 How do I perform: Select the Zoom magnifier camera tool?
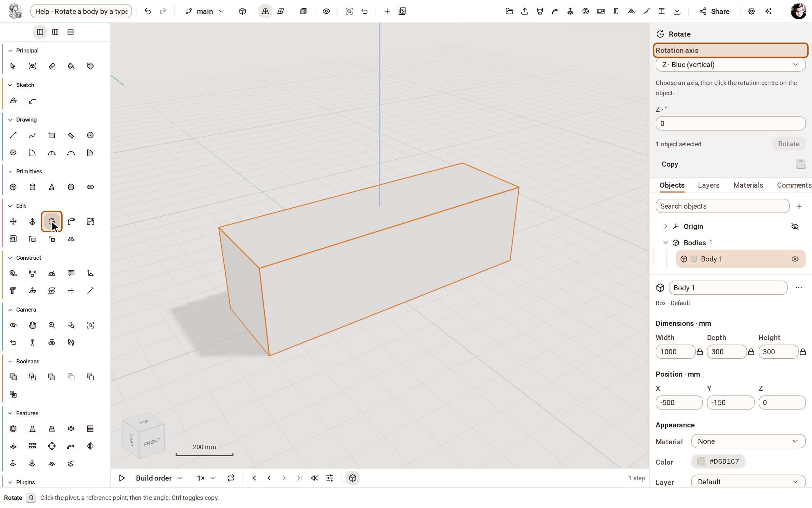[52, 325]
